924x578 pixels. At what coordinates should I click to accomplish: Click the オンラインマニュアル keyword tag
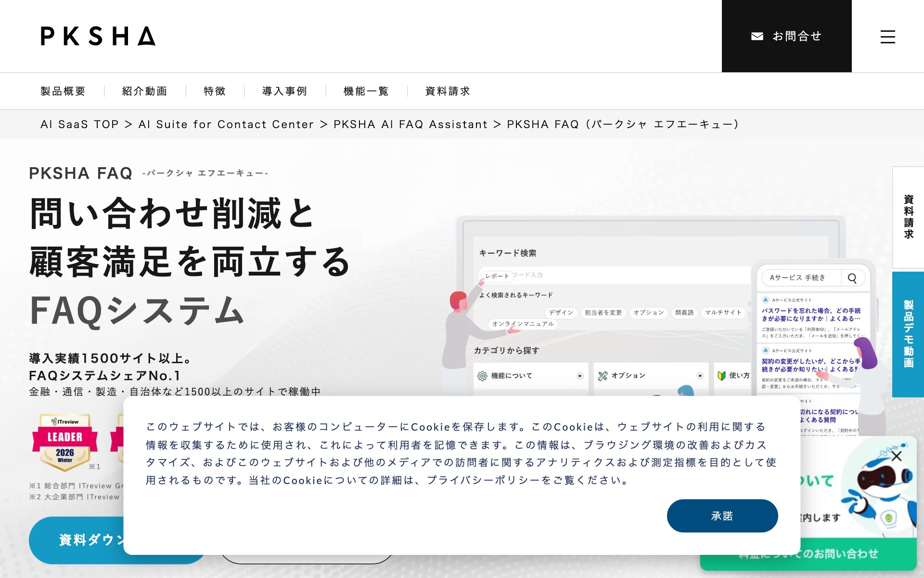point(523,324)
